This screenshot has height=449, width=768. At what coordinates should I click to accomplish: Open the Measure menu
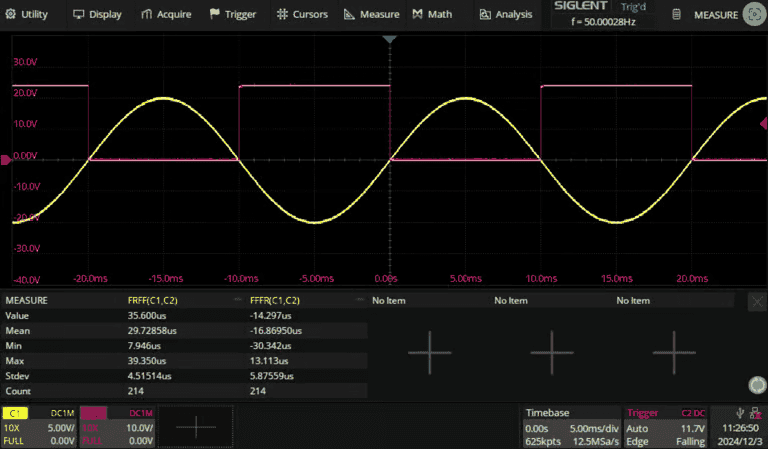[372, 14]
